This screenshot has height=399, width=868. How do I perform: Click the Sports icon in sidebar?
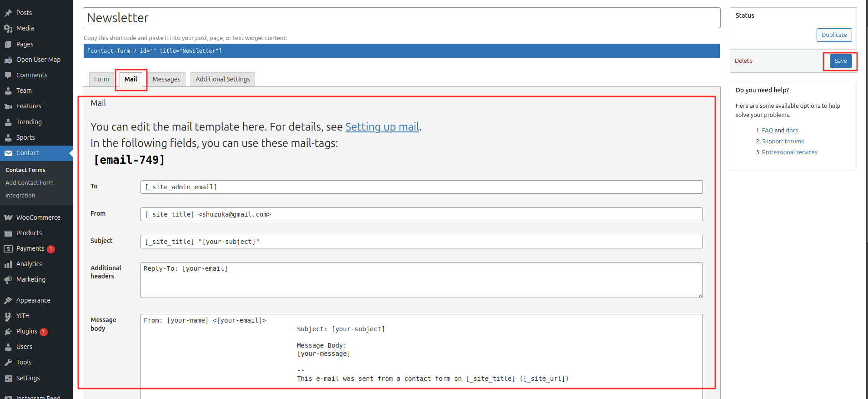point(8,137)
